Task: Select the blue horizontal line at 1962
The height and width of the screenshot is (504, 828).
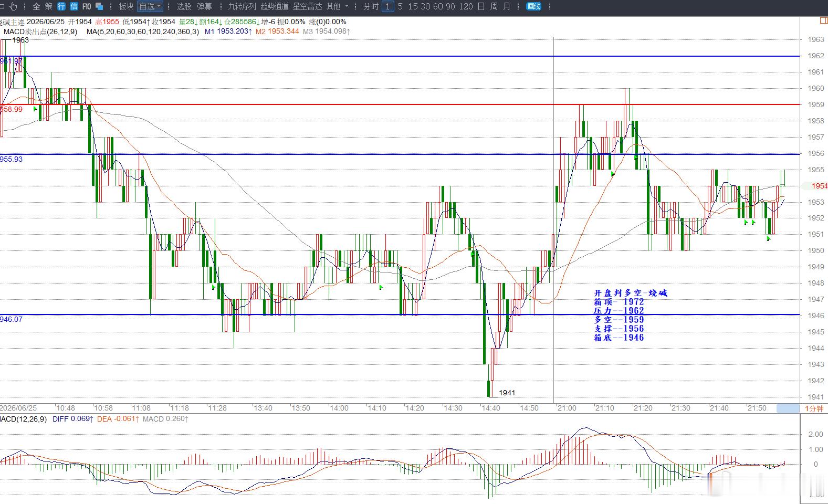Action: 399,56
